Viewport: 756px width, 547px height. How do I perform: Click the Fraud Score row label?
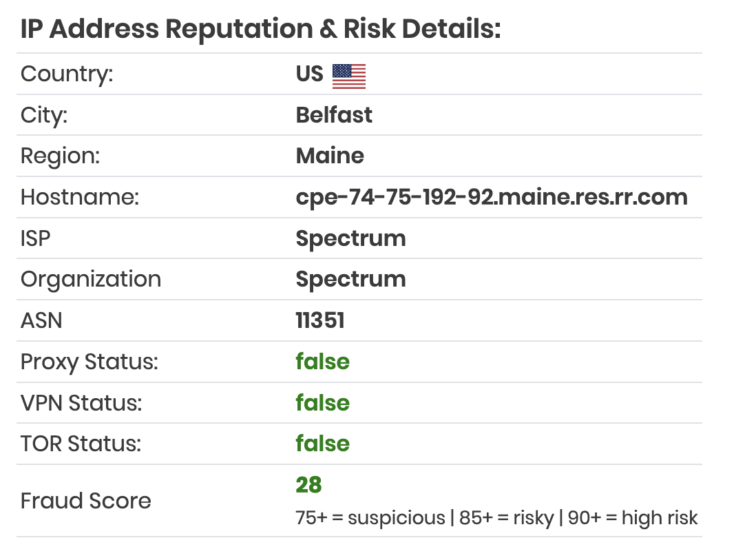(86, 501)
